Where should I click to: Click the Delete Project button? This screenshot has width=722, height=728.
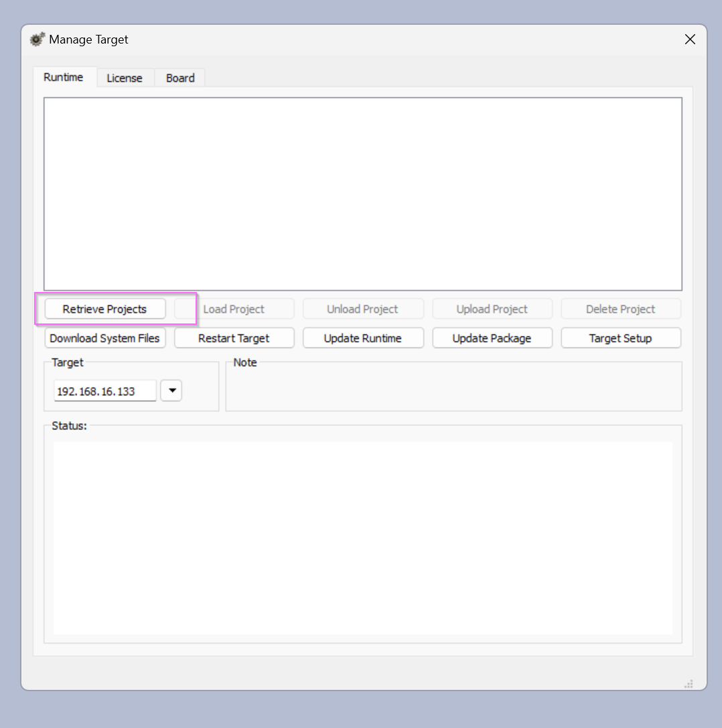(x=621, y=309)
